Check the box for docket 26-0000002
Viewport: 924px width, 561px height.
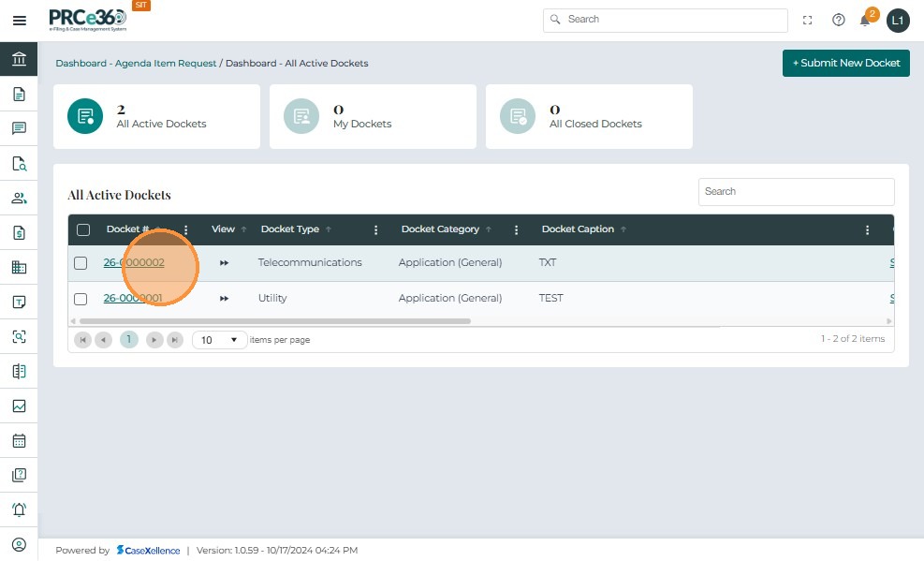tap(81, 263)
